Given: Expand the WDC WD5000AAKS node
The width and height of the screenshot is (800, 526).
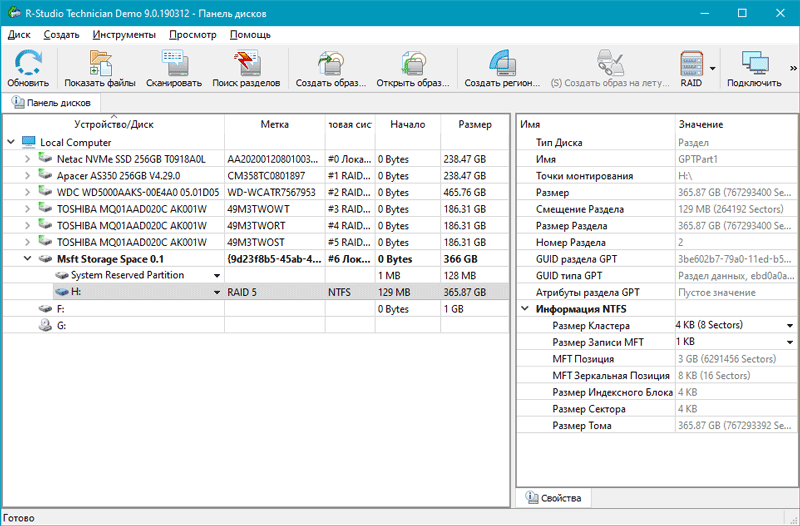Looking at the screenshot, I should click(28, 192).
